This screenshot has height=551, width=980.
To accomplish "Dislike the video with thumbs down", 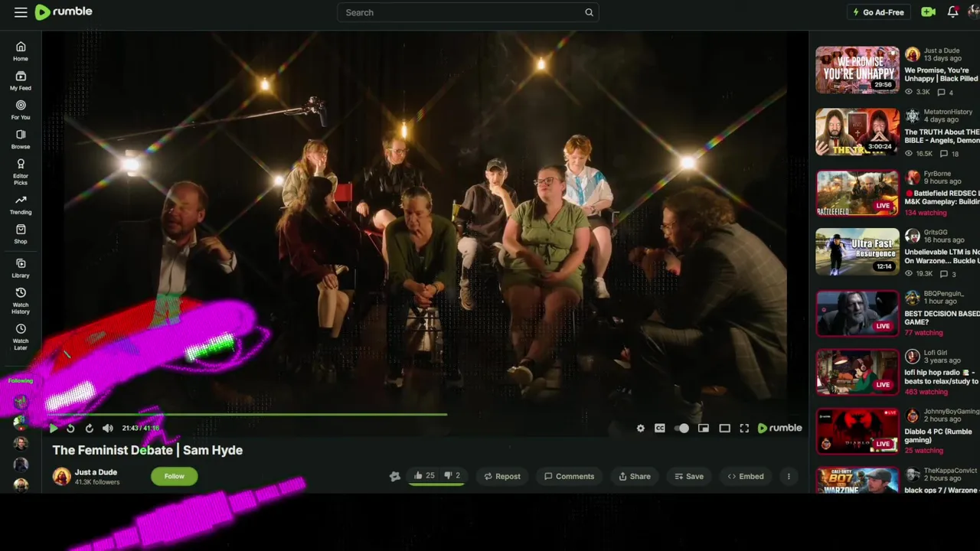I will (452, 476).
